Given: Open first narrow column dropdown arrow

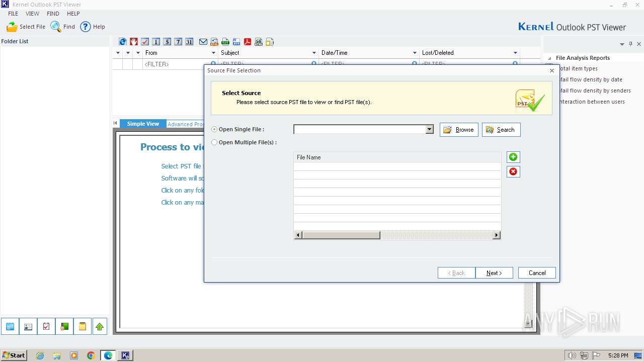Looking at the screenshot, I should (x=118, y=53).
